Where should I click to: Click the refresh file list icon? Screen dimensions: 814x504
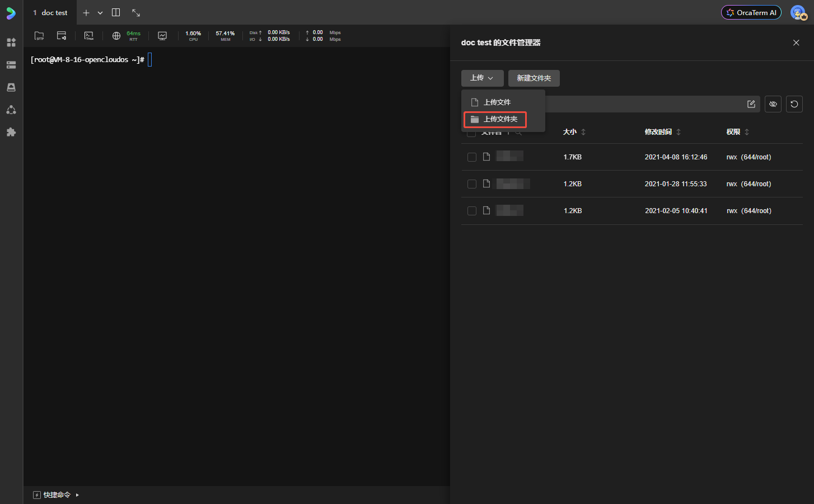(x=794, y=104)
